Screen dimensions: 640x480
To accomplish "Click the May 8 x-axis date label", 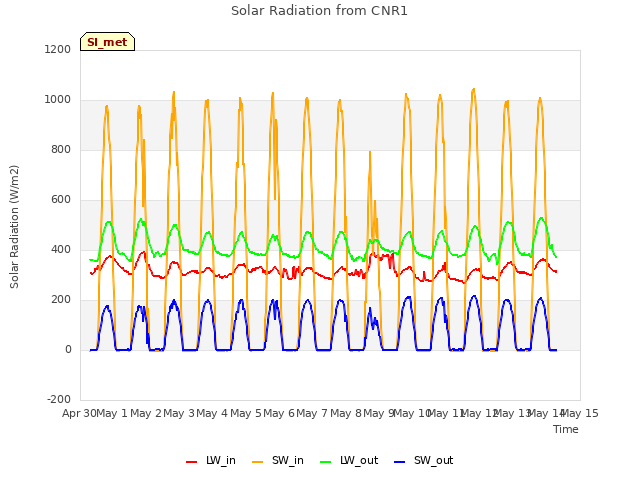I will coord(346,413).
